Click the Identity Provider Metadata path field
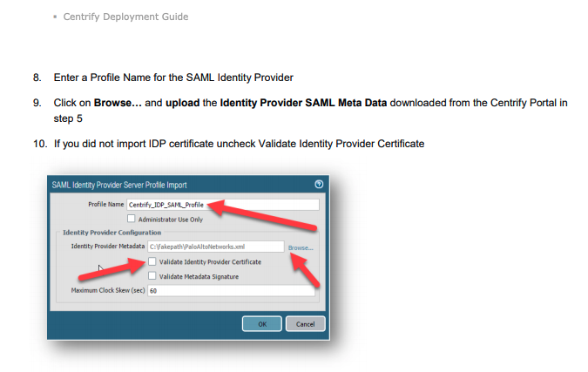The image size is (588, 372). pos(216,247)
